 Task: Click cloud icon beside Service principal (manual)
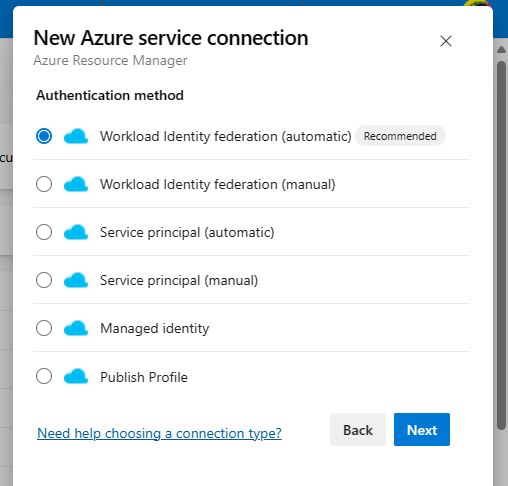click(76, 280)
